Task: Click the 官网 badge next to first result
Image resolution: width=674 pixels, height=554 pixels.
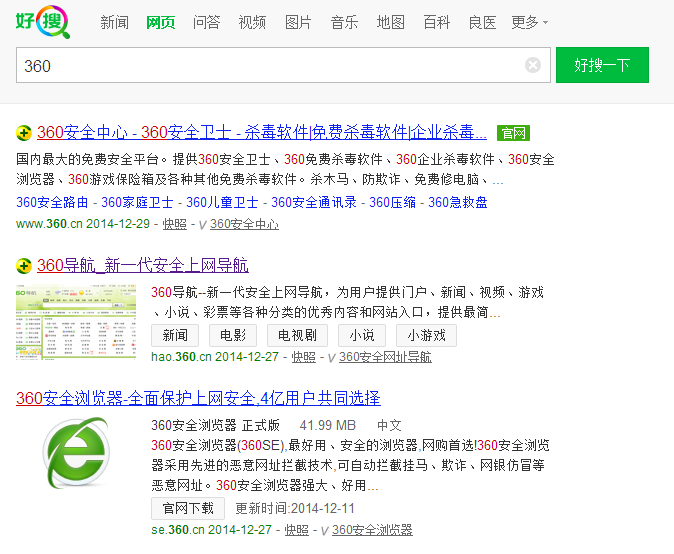Action: (513, 133)
